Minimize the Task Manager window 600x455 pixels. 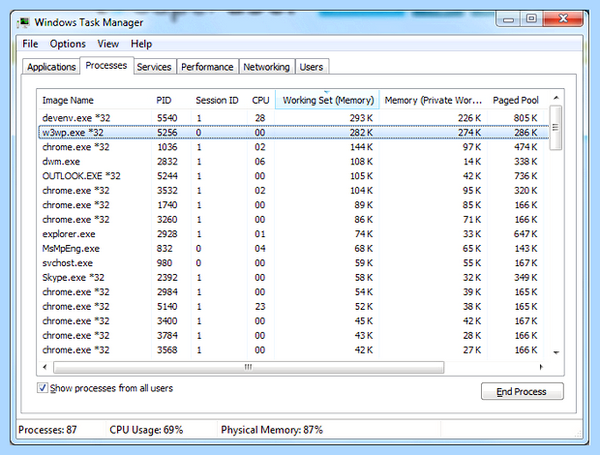point(508,19)
